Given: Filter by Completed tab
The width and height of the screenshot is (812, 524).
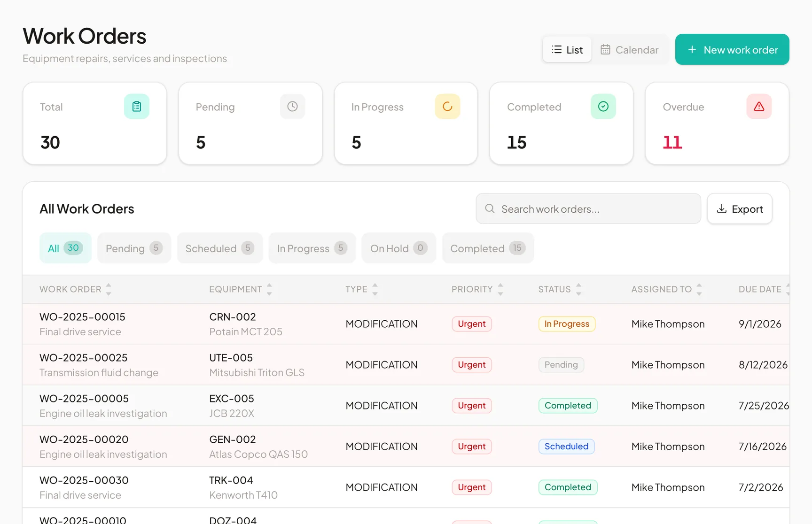Looking at the screenshot, I should coord(488,248).
